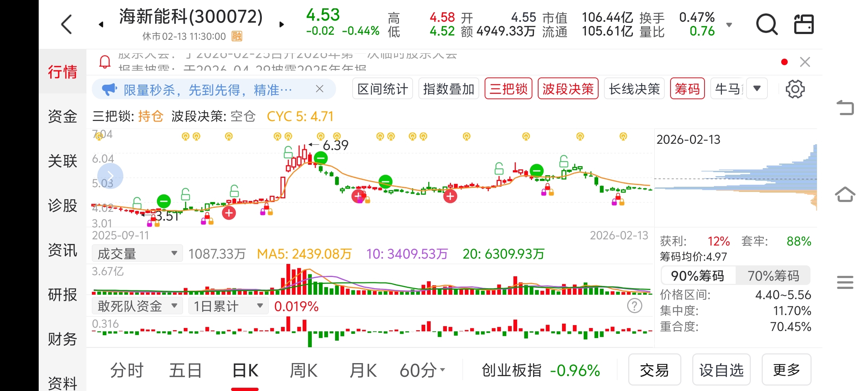Switch to the 周K tab
The height and width of the screenshot is (391, 868).
[x=303, y=371]
